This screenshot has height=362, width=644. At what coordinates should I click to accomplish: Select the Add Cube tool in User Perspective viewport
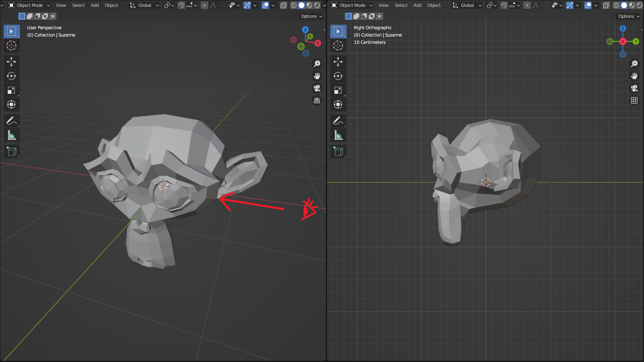tap(11, 151)
